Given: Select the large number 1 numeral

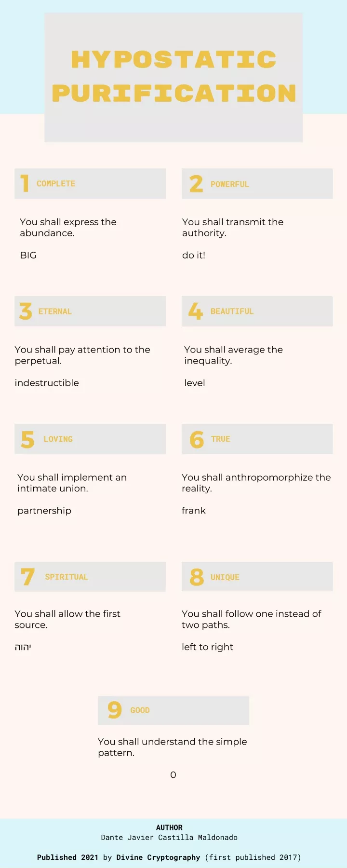Looking at the screenshot, I should click(x=25, y=183).
